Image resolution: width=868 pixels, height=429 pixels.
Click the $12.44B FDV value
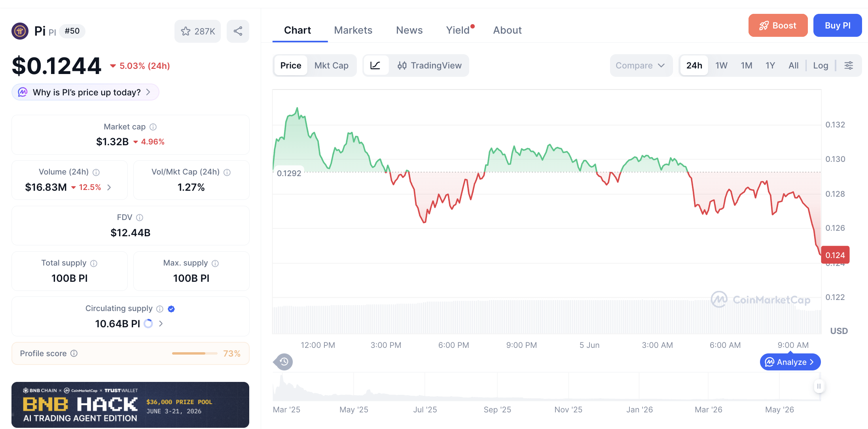pyautogui.click(x=131, y=233)
